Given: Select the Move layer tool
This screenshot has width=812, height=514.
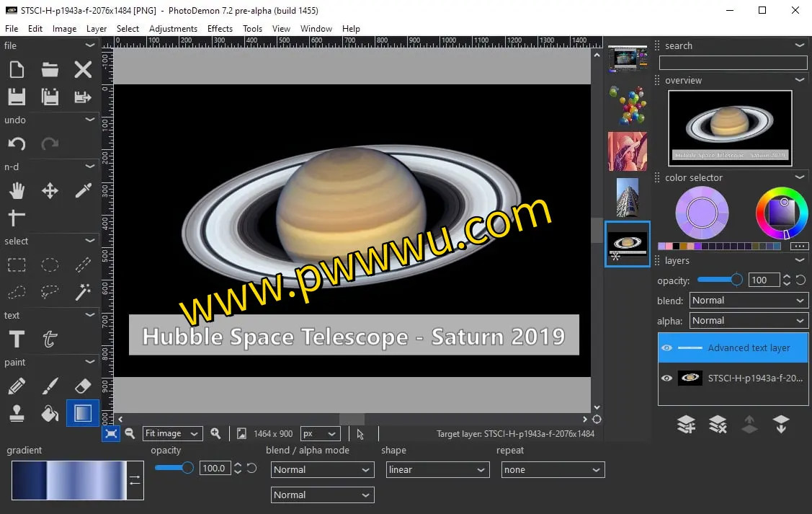Looking at the screenshot, I should tap(50, 190).
